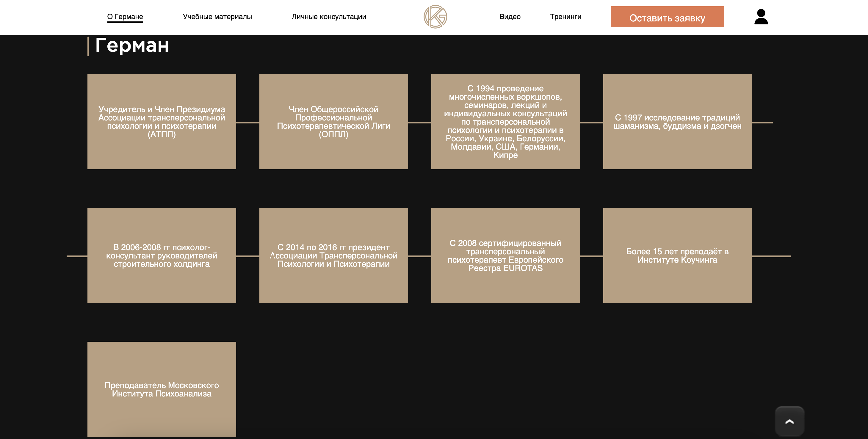This screenshot has height=439, width=868.
Task: Select the АТПП founder card
Action: pos(162,122)
